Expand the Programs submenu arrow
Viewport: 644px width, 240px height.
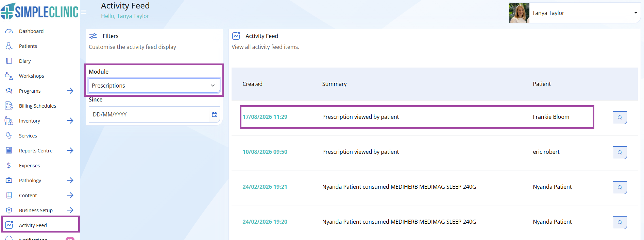pos(70,91)
